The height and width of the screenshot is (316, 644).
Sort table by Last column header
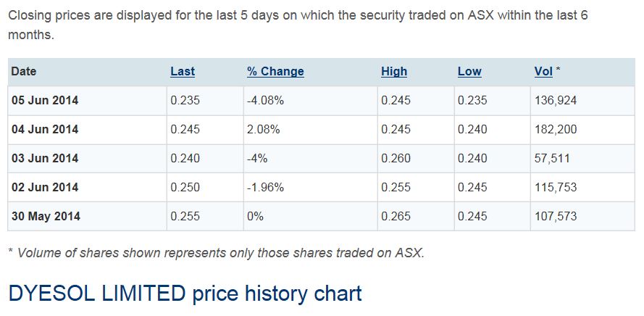[183, 71]
